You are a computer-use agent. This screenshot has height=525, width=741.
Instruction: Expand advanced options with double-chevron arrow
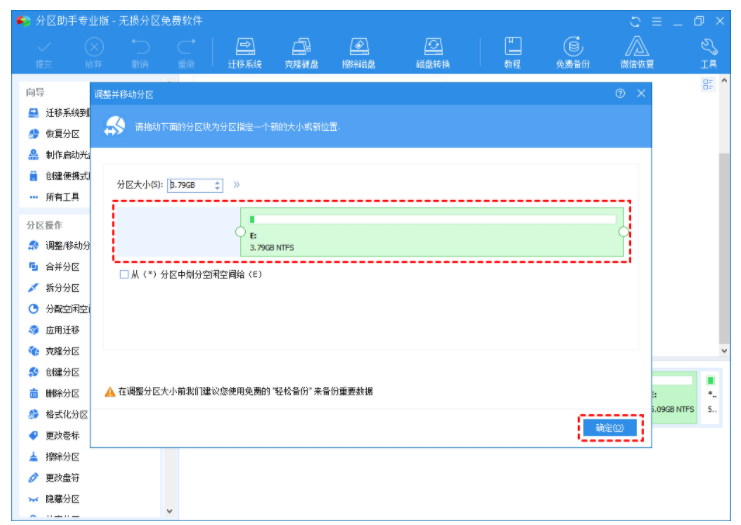click(237, 185)
